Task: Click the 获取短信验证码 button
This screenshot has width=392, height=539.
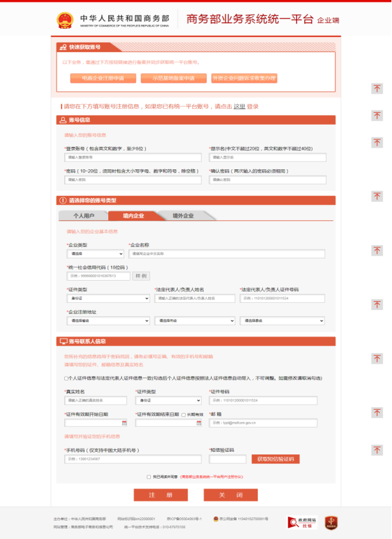Action: (x=276, y=459)
